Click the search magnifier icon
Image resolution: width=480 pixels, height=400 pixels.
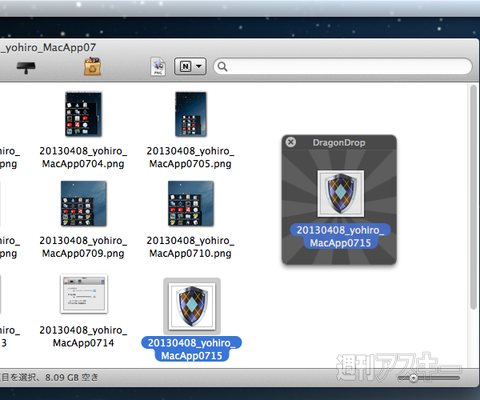tap(222, 67)
